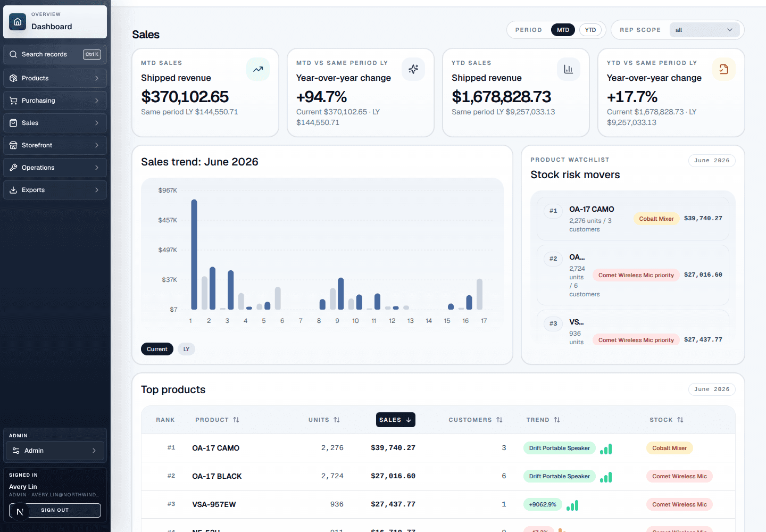Click trend bars icon for OA-17 BLACK row
The height and width of the screenshot is (532, 766).
tap(606, 477)
